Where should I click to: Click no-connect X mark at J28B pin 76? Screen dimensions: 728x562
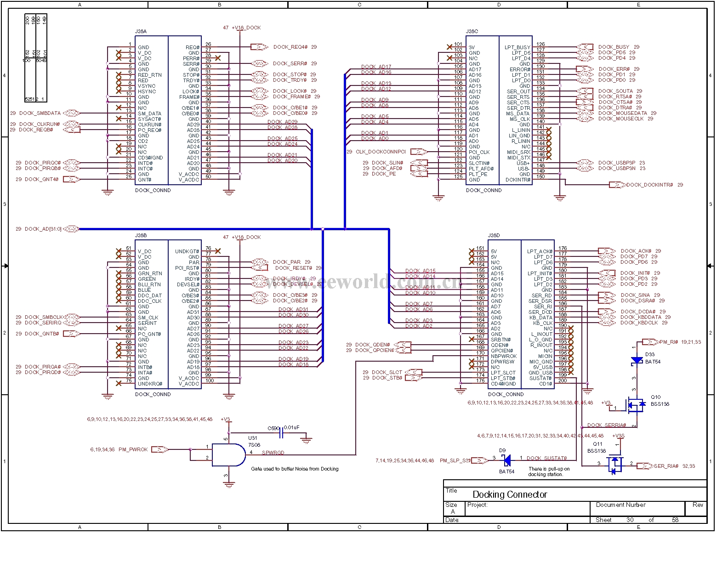pyautogui.click(x=218, y=251)
